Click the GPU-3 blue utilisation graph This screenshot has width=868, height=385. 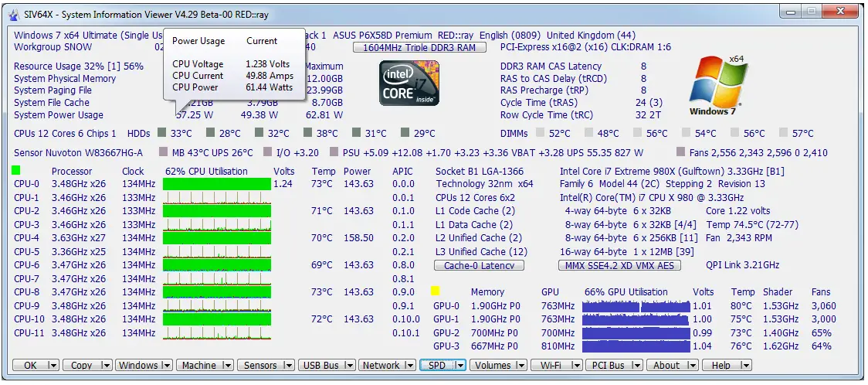(636, 346)
